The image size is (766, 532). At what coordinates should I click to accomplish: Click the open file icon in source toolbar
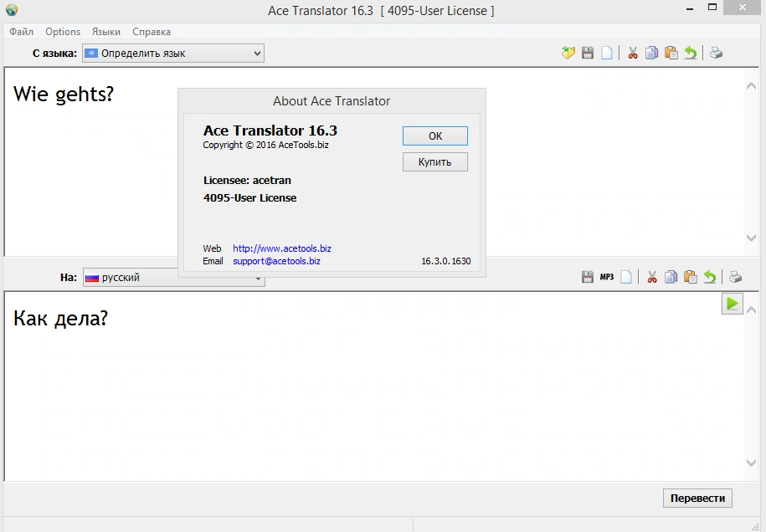click(568, 53)
